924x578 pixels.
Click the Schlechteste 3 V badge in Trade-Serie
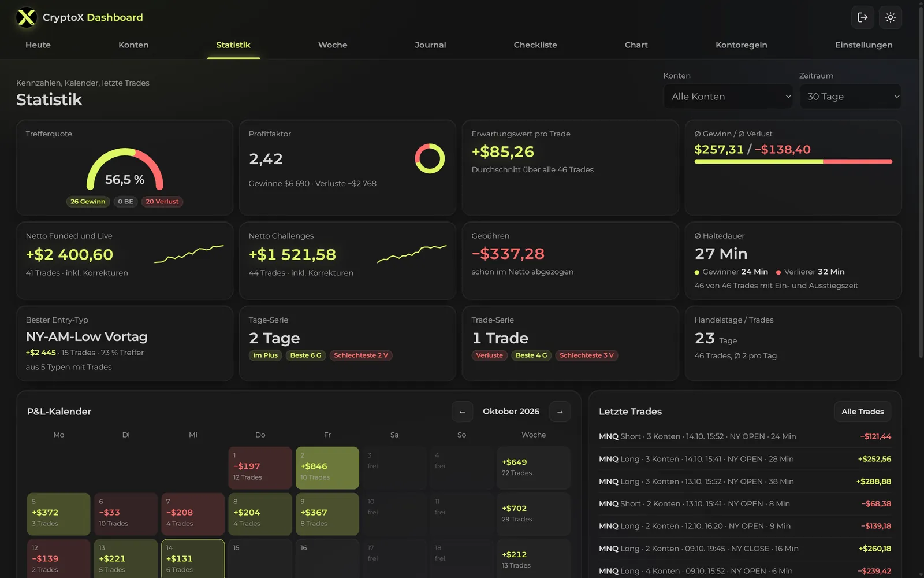[587, 355]
